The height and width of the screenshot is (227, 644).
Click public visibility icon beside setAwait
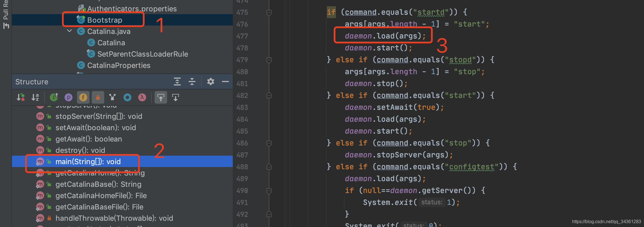click(x=49, y=128)
